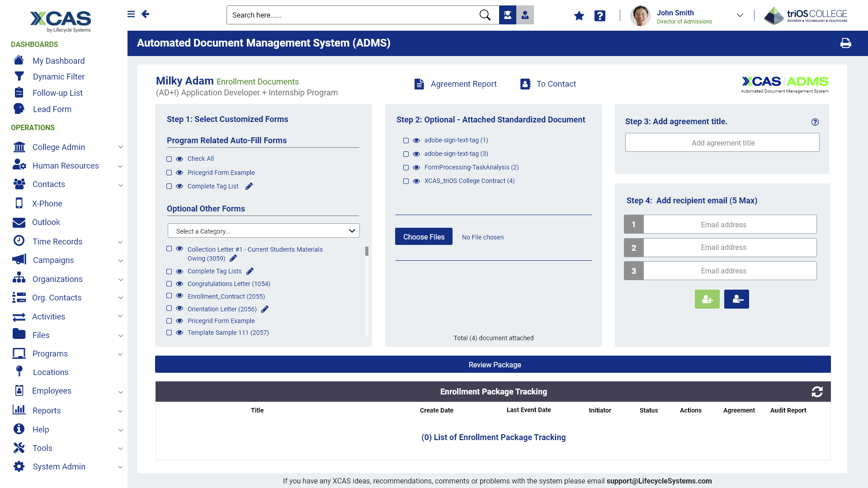Image resolution: width=868 pixels, height=488 pixels.
Task: Click the favorites star icon in top bar
Action: point(579,16)
